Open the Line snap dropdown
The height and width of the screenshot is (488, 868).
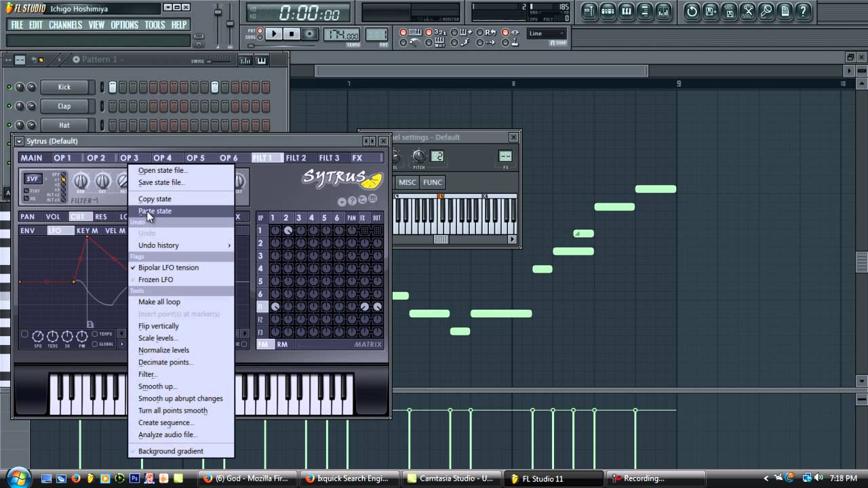547,33
